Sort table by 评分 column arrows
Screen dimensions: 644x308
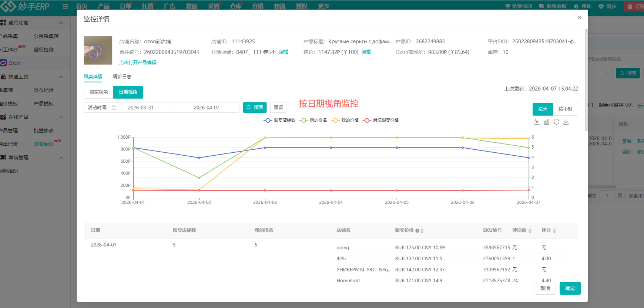[554, 231]
